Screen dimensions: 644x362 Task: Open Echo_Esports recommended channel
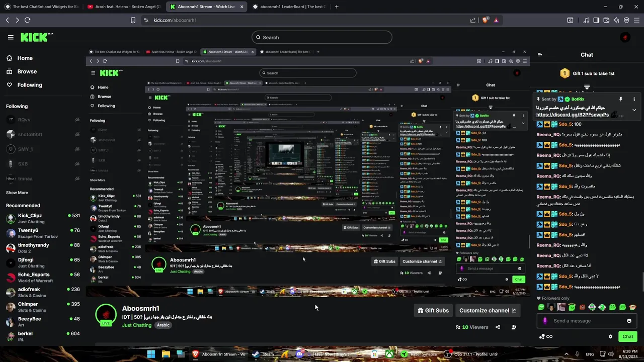tap(43, 277)
